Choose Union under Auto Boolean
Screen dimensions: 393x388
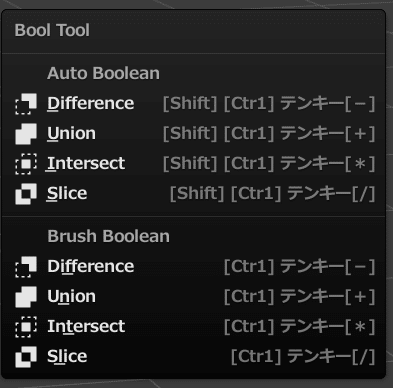[x=194, y=134]
